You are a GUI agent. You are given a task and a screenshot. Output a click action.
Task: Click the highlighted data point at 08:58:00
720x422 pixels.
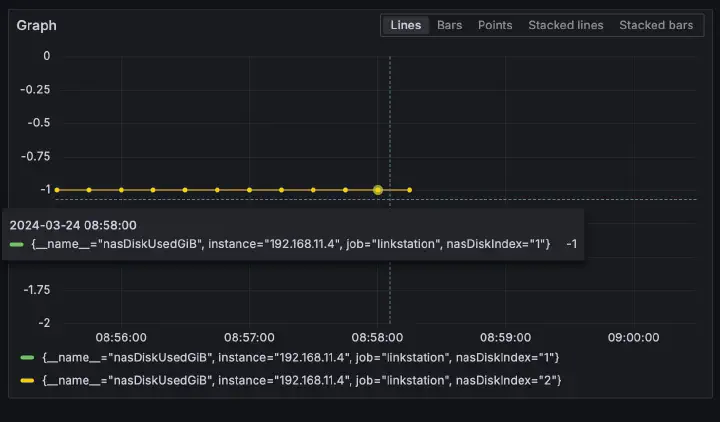click(377, 190)
